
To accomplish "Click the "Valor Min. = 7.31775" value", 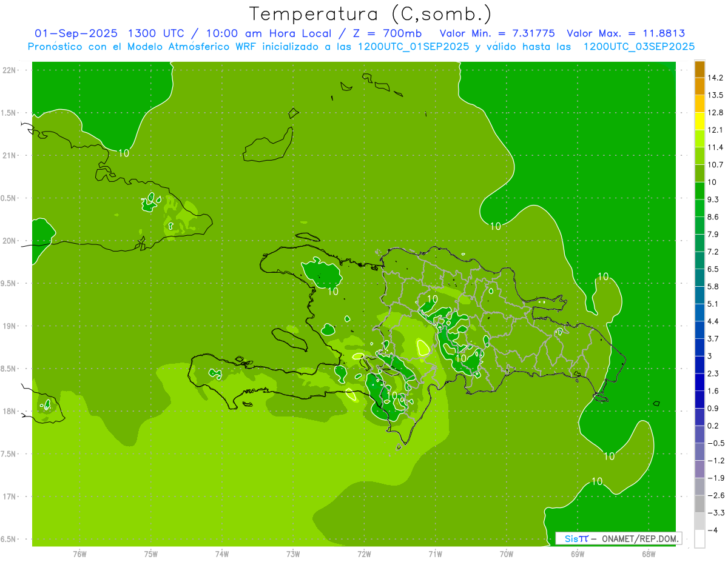I will [x=497, y=33].
